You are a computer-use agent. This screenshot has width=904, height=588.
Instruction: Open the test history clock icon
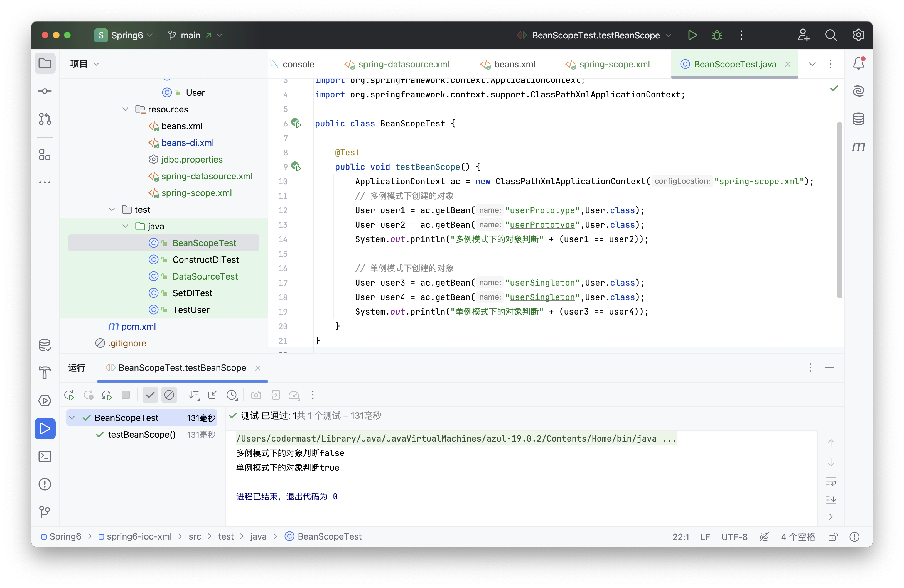[x=232, y=395]
